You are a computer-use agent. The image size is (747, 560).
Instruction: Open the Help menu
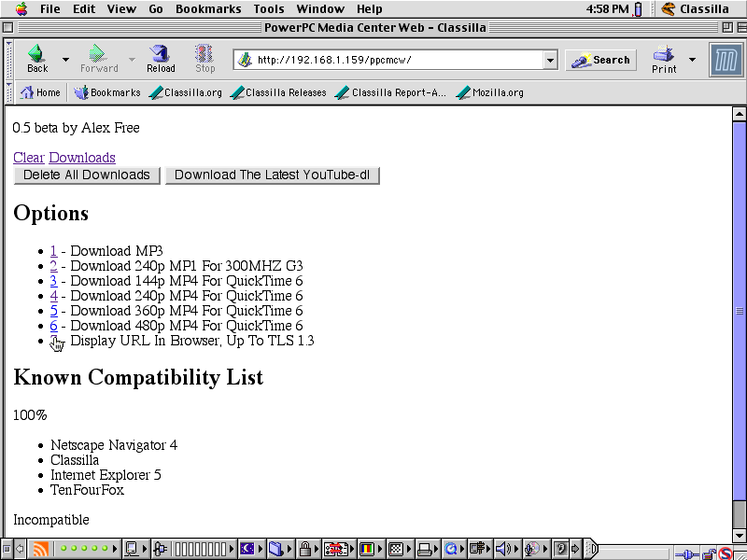pyautogui.click(x=369, y=9)
